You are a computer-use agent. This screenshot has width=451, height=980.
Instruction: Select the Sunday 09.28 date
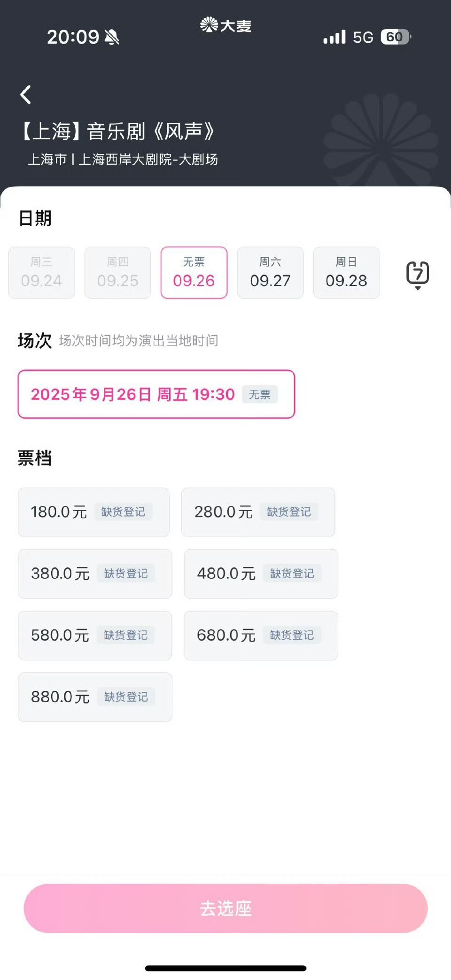pyautogui.click(x=346, y=273)
